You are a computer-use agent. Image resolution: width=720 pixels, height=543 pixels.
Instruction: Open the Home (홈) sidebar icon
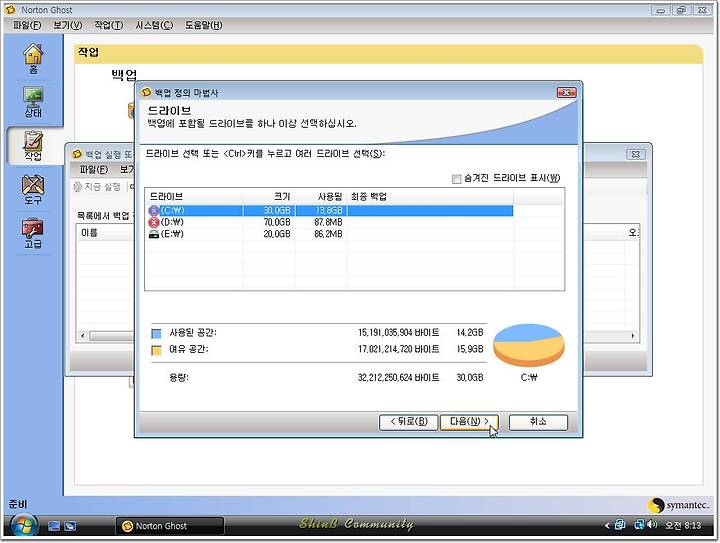pos(33,59)
